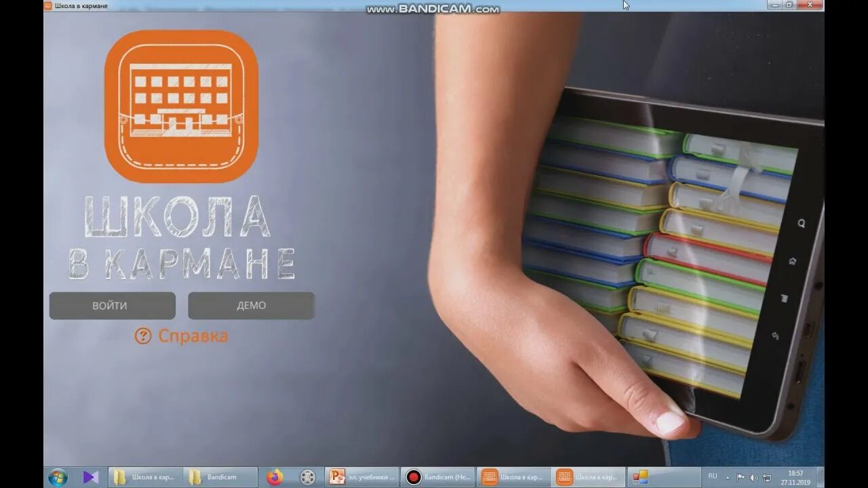Open Firefox from the taskbar

[275, 477]
